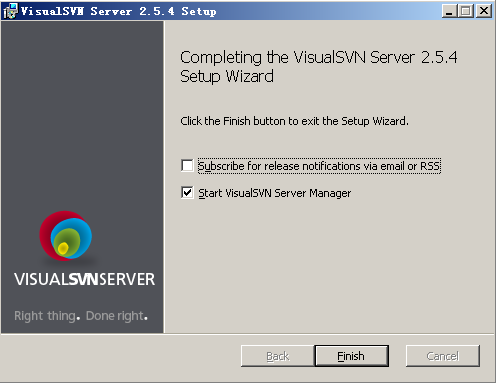Screen dimensions: 499x383
Task: Click the 'Click the Finish button to exit' text
Action: coord(294,121)
